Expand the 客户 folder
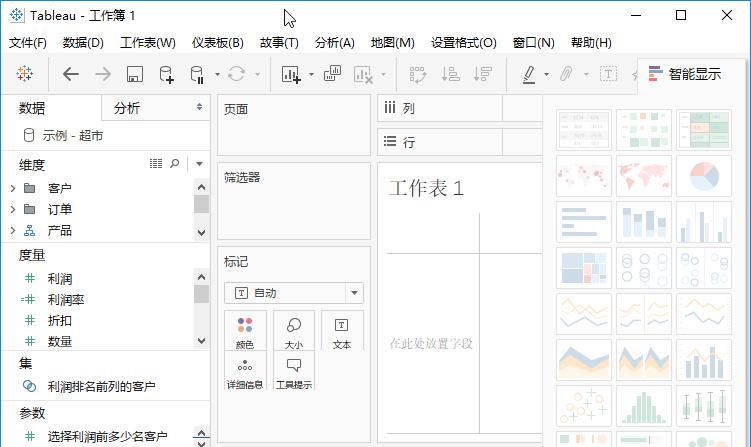The width and height of the screenshot is (751, 447). (x=13, y=188)
